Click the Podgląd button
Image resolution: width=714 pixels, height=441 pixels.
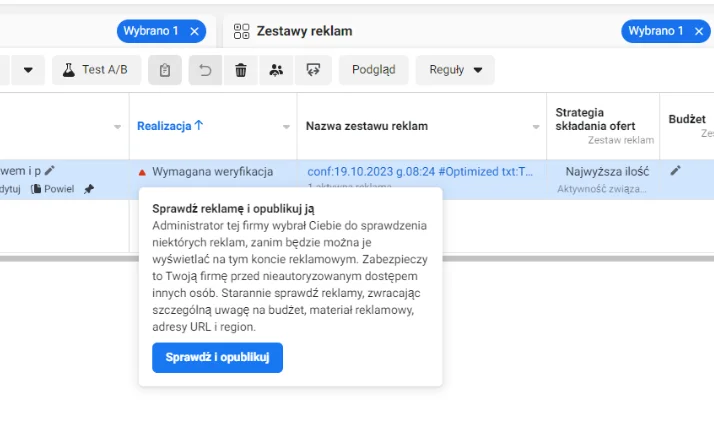click(x=374, y=70)
